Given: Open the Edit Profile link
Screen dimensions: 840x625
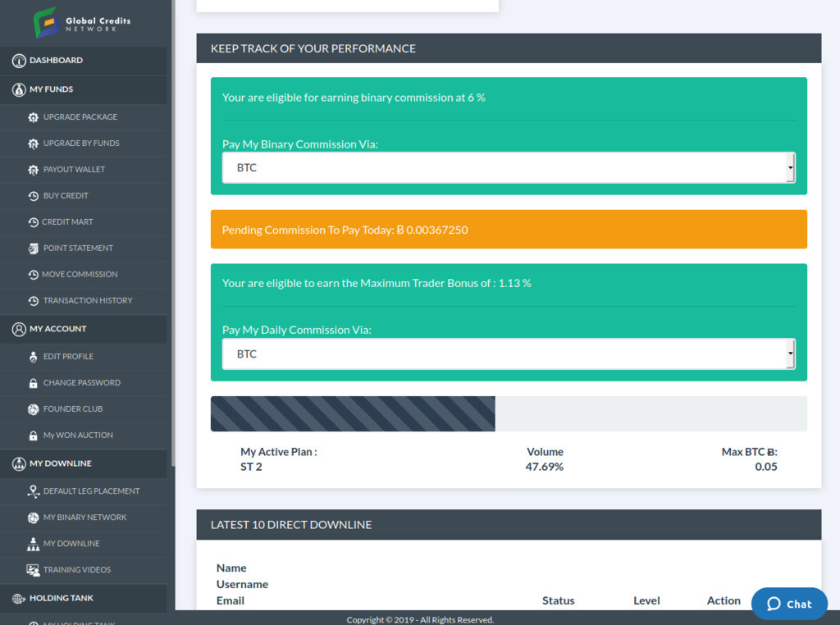Looking at the screenshot, I should click(x=68, y=357).
